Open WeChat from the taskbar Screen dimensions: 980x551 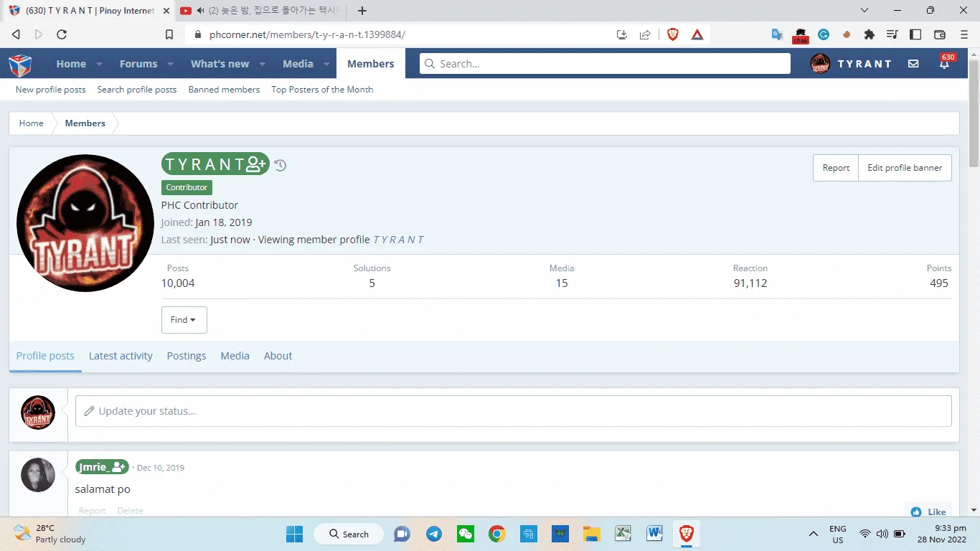(466, 534)
